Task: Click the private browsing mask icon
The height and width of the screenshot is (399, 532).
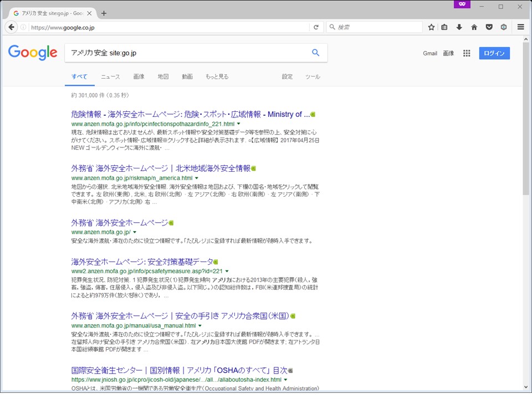Action: (462, 4)
